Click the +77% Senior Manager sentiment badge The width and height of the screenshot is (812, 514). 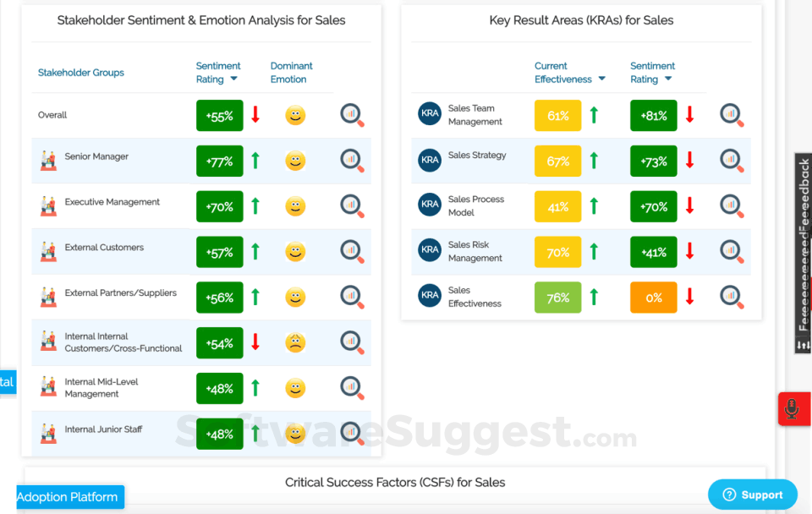pyautogui.click(x=219, y=161)
